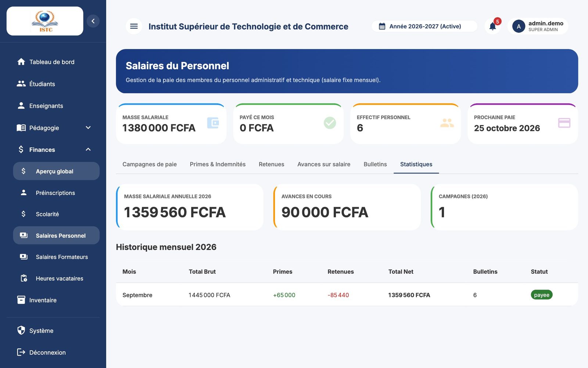Open the Retenues tab
Viewport: 588px width, 368px height.
coord(272,164)
